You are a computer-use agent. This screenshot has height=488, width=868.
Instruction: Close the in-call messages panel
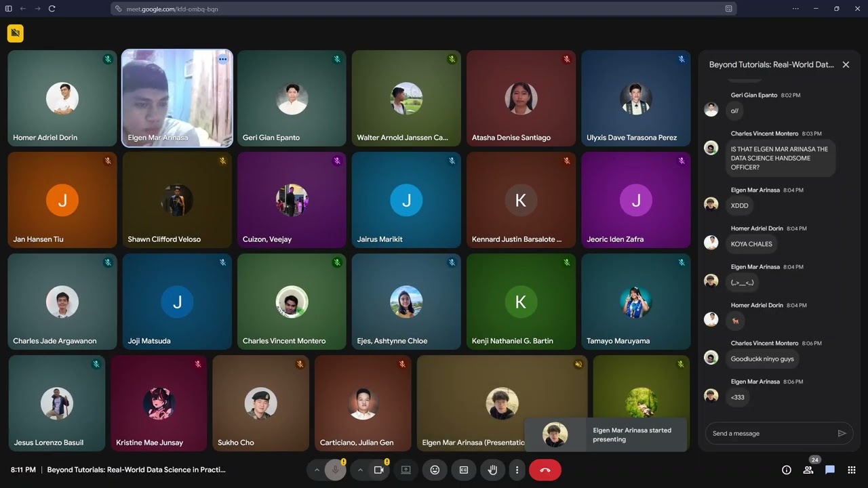[846, 64]
